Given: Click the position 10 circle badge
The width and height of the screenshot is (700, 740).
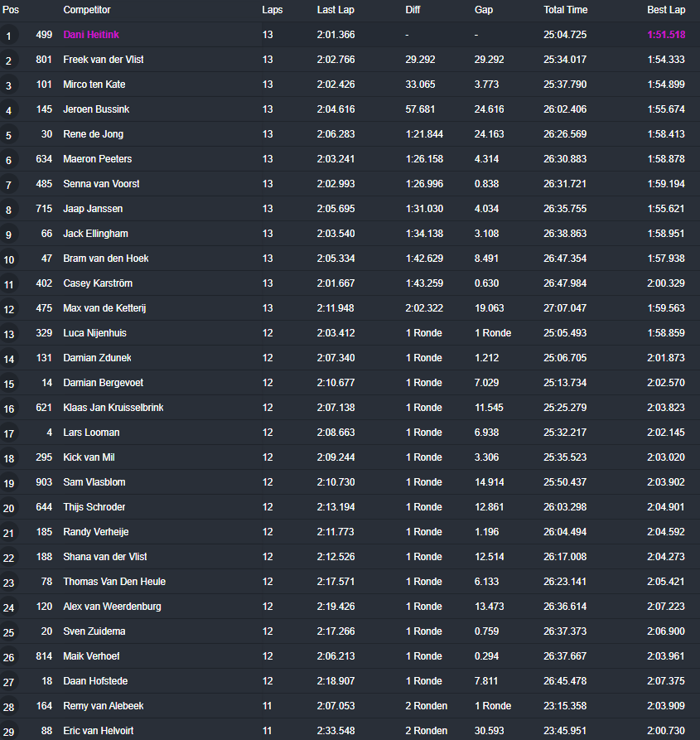Looking at the screenshot, I should click(8, 259).
